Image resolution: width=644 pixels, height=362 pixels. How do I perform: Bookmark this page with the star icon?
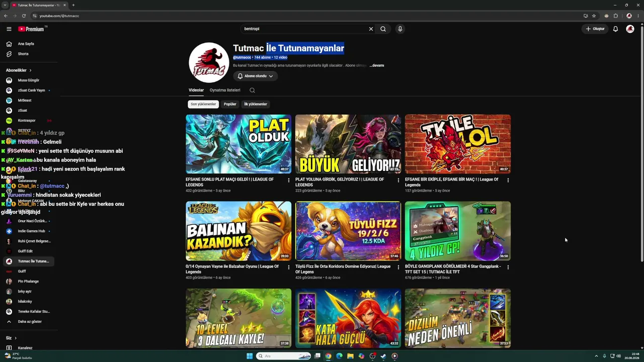pyautogui.click(x=593, y=16)
